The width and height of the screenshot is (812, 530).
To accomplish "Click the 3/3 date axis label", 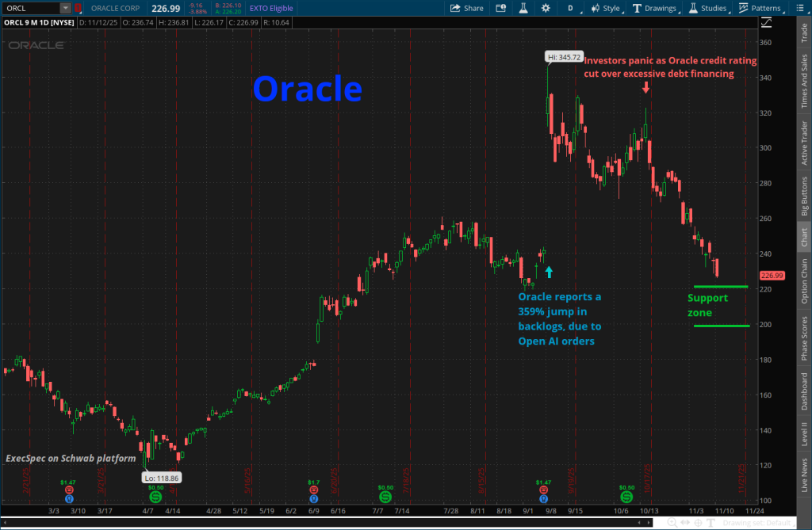I will tap(54, 511).
